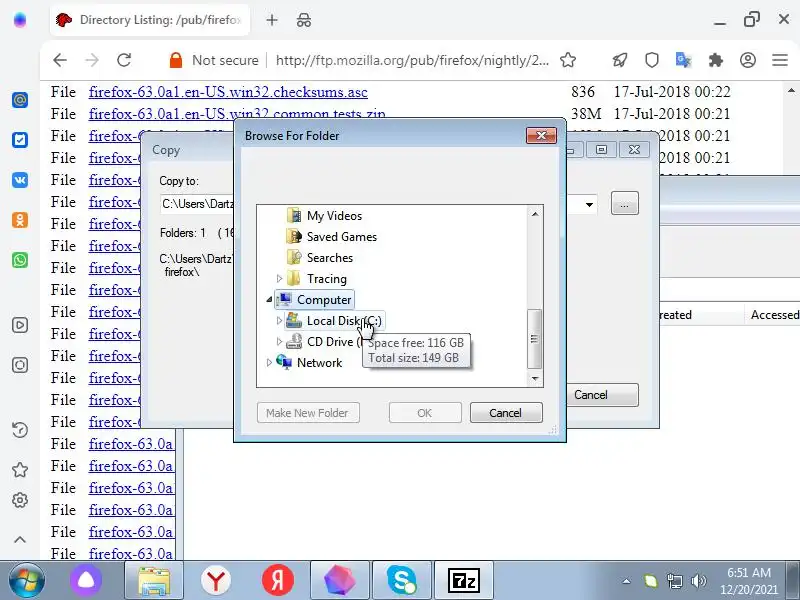Collapse Computer node in tree

click(x=269, y=300)
